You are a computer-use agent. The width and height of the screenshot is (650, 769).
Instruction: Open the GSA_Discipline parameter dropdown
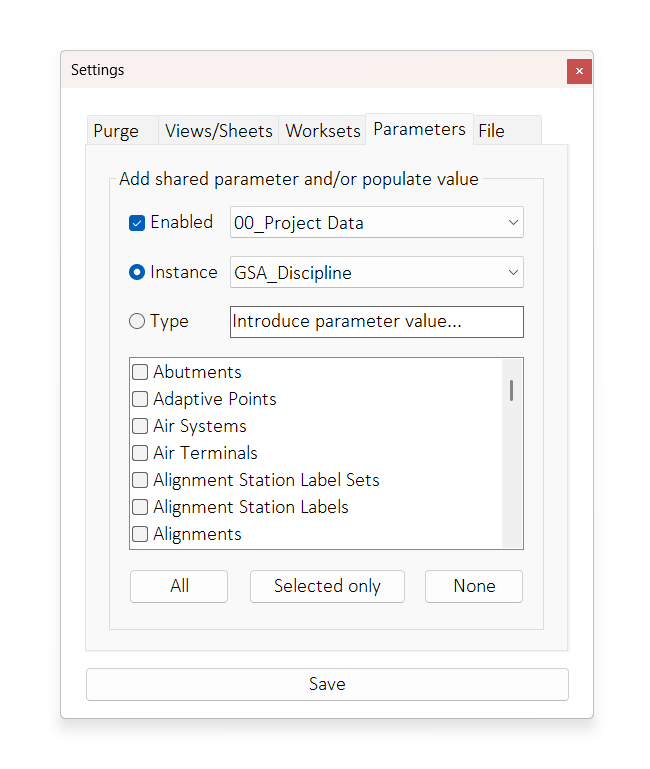tap(376, 272)
